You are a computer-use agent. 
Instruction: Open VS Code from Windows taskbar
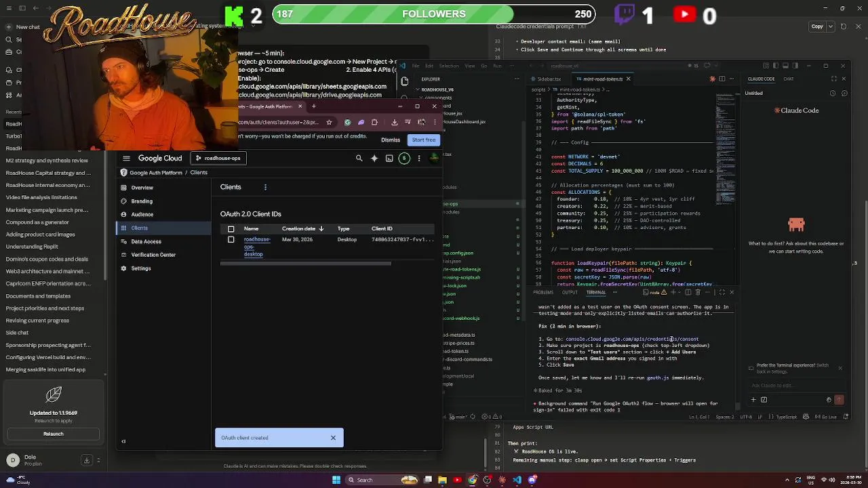(x=517, y=480)
